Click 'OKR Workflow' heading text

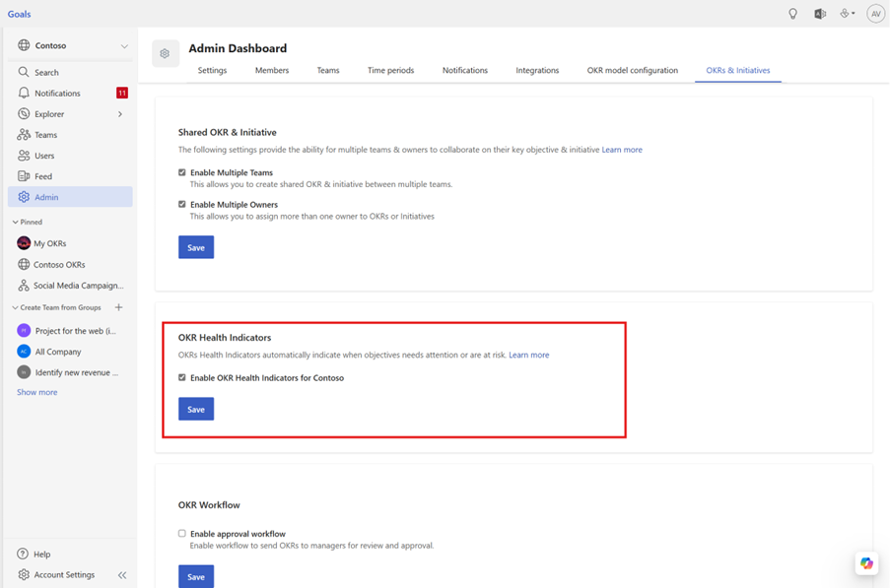coord(209,504)
